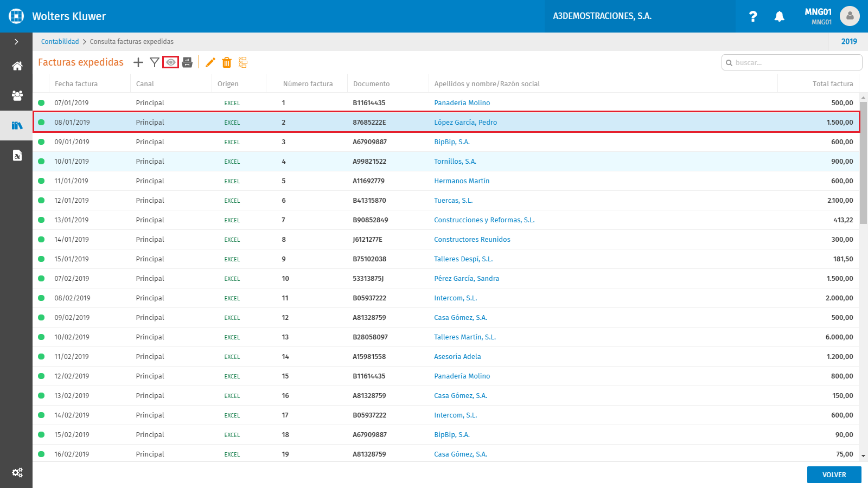Click the search buscar field
The height and width of the screenshot is (488, 868).
pos(792,62)
